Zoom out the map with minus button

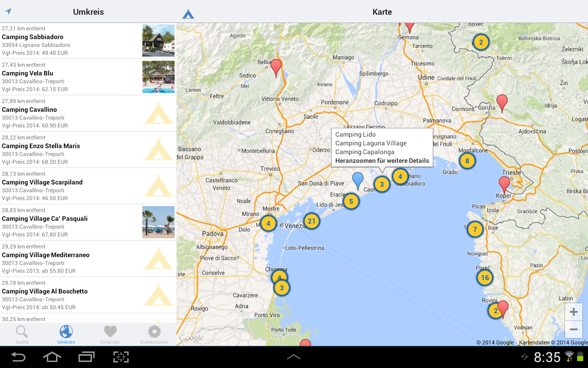[573, 329]
